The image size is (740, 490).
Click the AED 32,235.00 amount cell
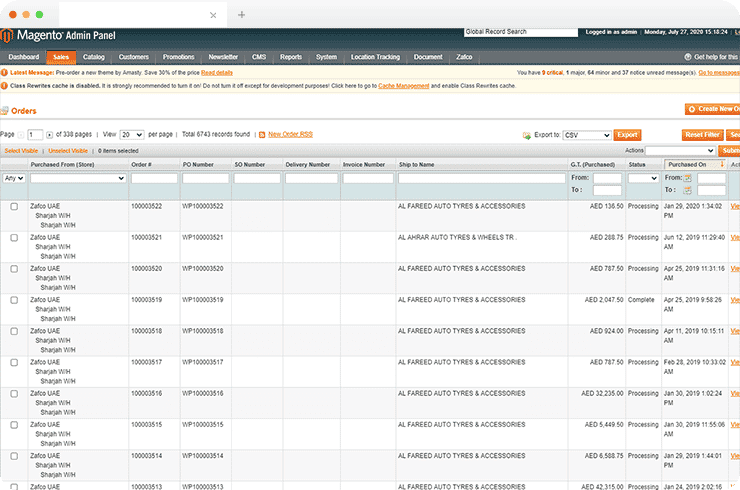[602, 393]
